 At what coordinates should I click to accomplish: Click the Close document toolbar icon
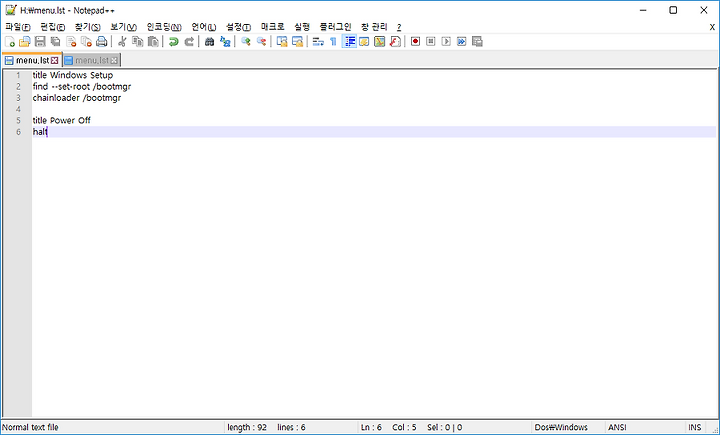[x=71, y=42]
